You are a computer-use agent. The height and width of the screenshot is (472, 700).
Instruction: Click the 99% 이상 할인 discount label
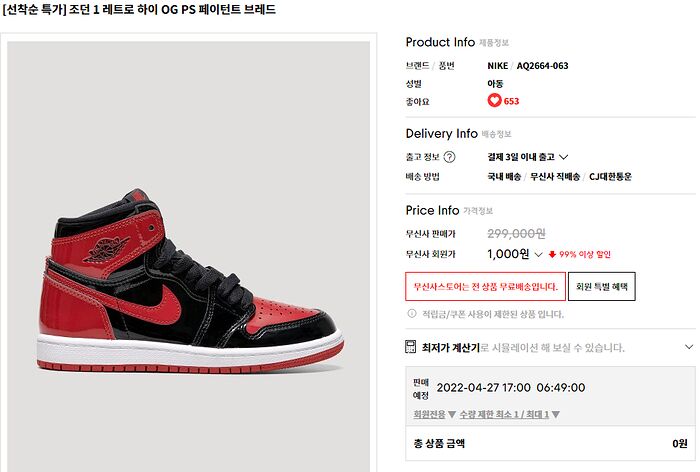(584, 255)
